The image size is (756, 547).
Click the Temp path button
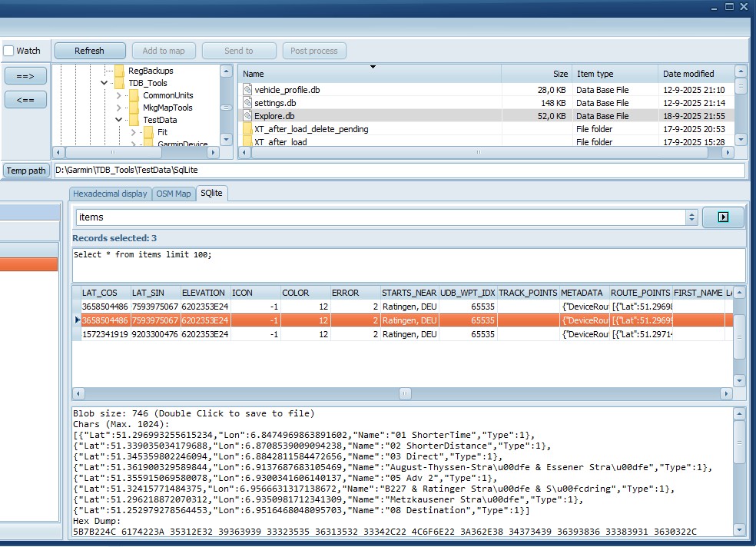point(26,171)
